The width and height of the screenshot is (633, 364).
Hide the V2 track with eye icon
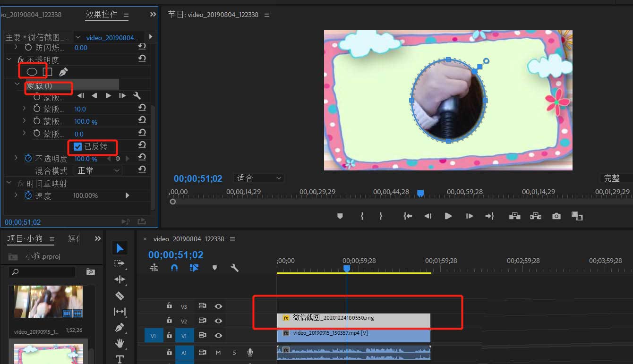click(x=218, y=321)
